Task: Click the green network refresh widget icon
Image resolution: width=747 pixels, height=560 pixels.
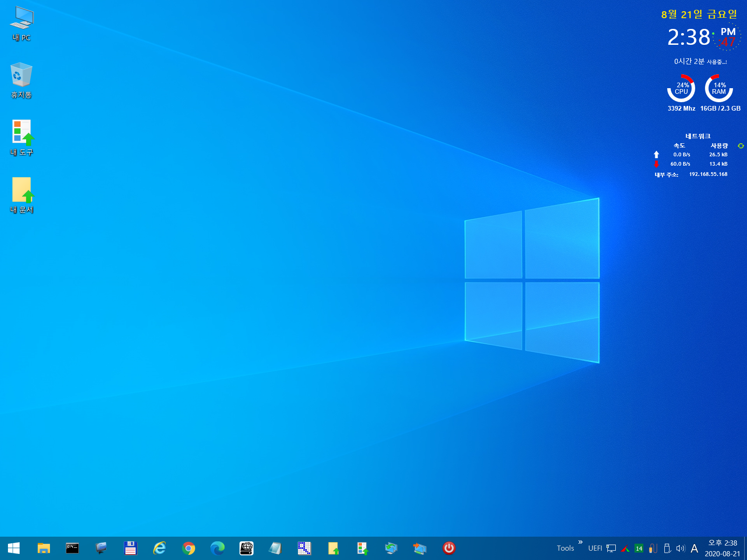Action: point(740,146)
